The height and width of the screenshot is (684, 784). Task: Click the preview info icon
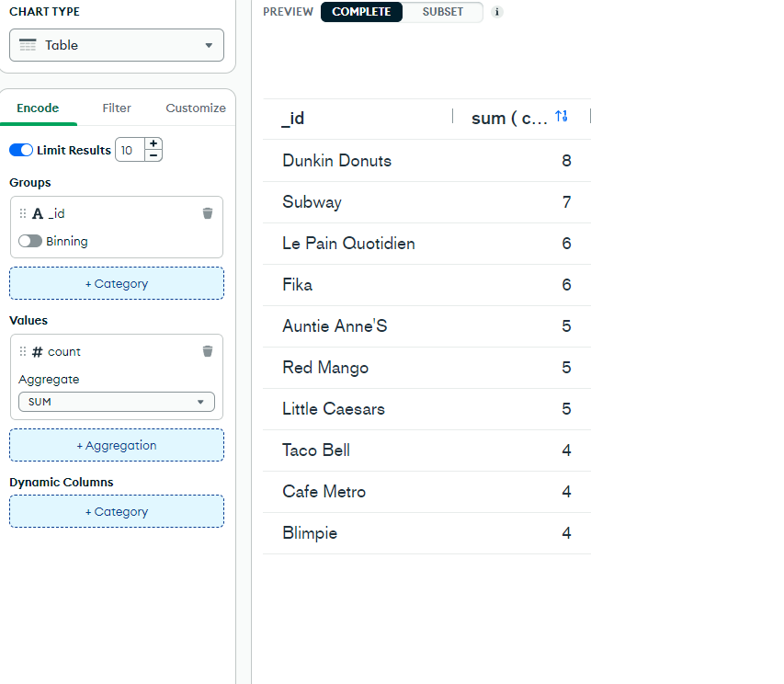click(497, 12)
